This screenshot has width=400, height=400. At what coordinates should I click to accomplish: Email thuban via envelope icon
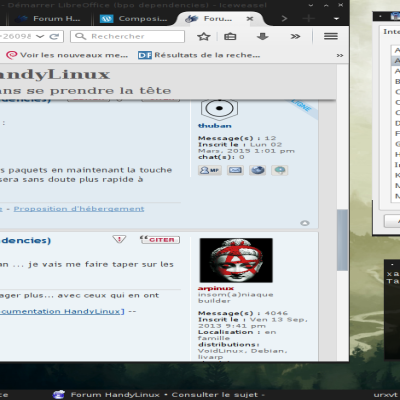(x=235, y=170)
